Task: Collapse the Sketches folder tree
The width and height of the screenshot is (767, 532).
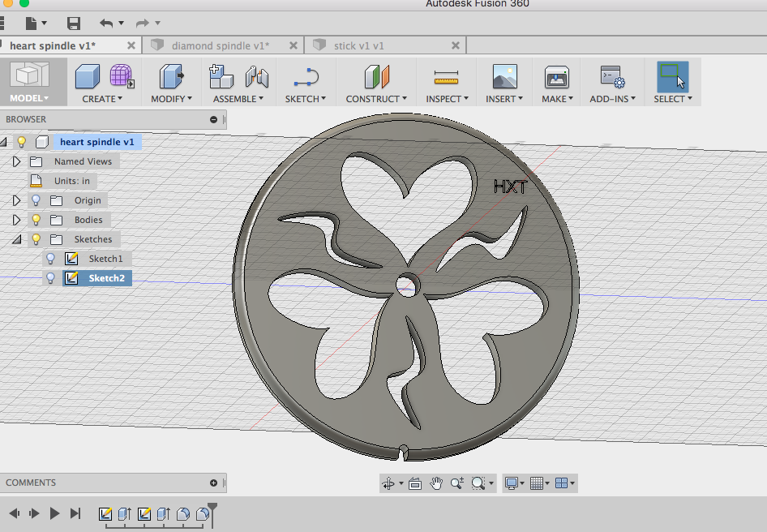Action: pos(16,239)
